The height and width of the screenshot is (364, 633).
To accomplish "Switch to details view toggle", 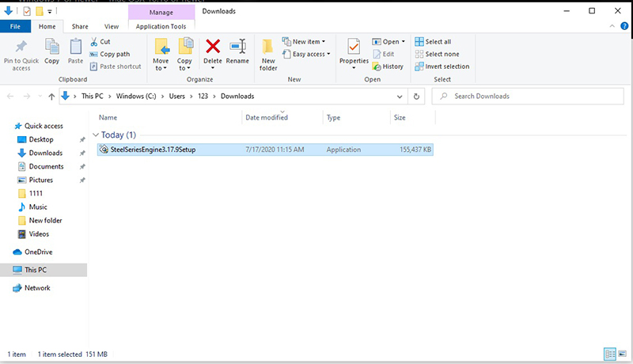I will (x=610, y=354).
